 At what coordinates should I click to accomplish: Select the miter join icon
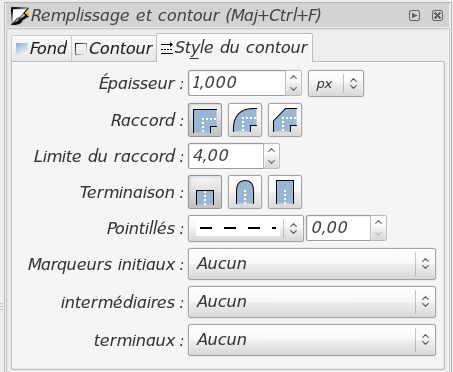tap(205, 120)
